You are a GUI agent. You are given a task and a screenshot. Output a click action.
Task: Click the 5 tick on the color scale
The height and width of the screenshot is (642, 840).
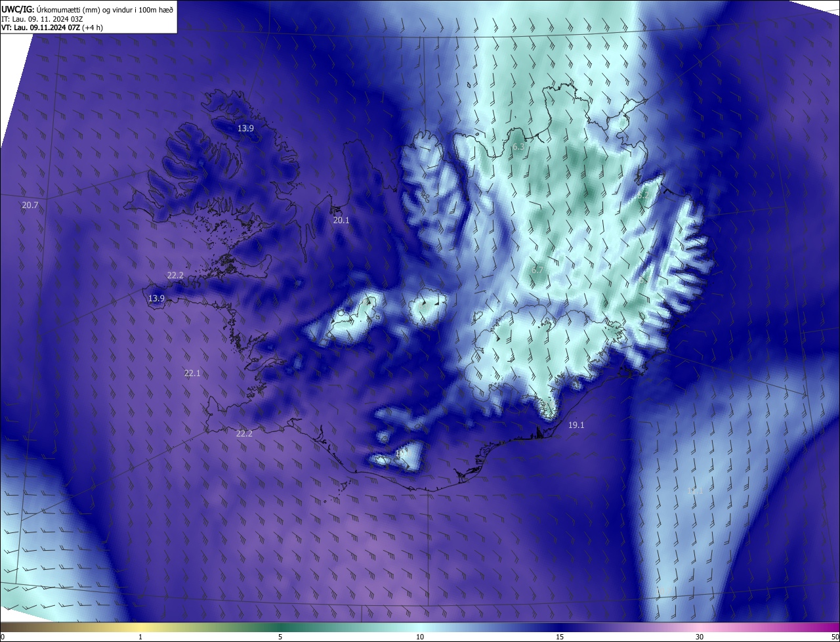pos(280,637)
